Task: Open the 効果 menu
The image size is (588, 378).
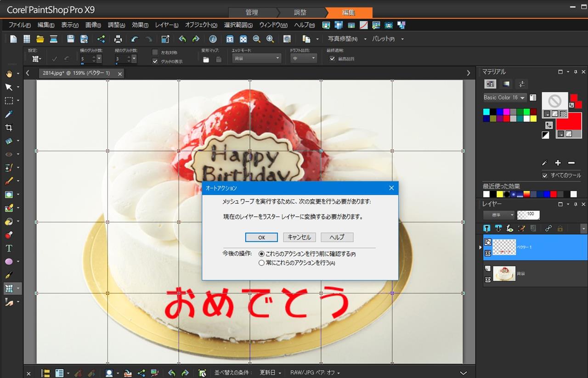Action: coord(140,25)
